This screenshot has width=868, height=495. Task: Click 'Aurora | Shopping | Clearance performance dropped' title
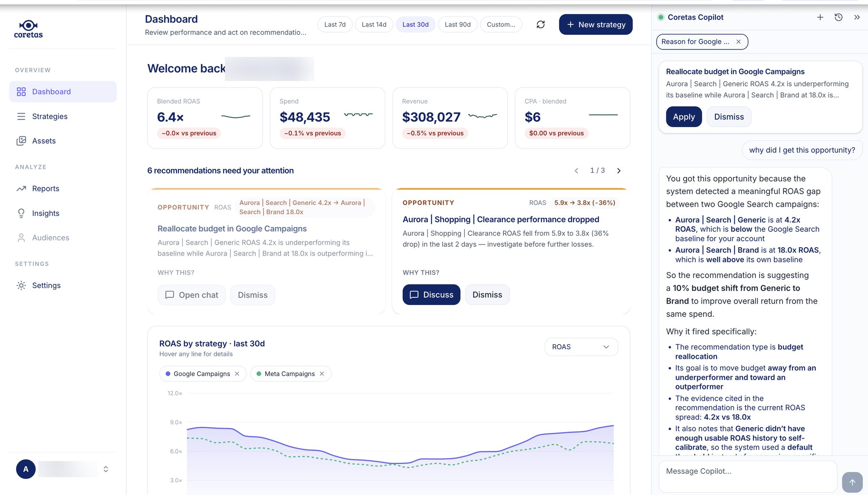pos(500,220)
